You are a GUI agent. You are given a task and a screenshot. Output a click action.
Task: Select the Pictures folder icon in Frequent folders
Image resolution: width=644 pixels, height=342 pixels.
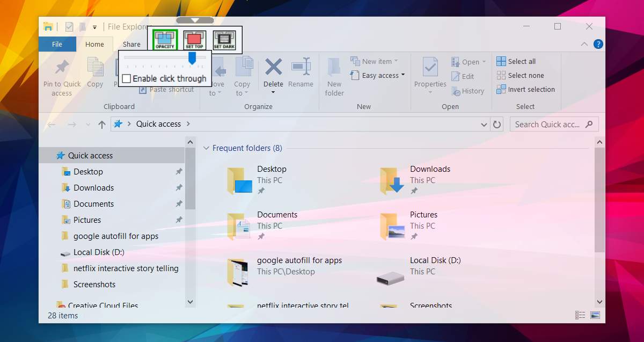(x=392, y=225)
